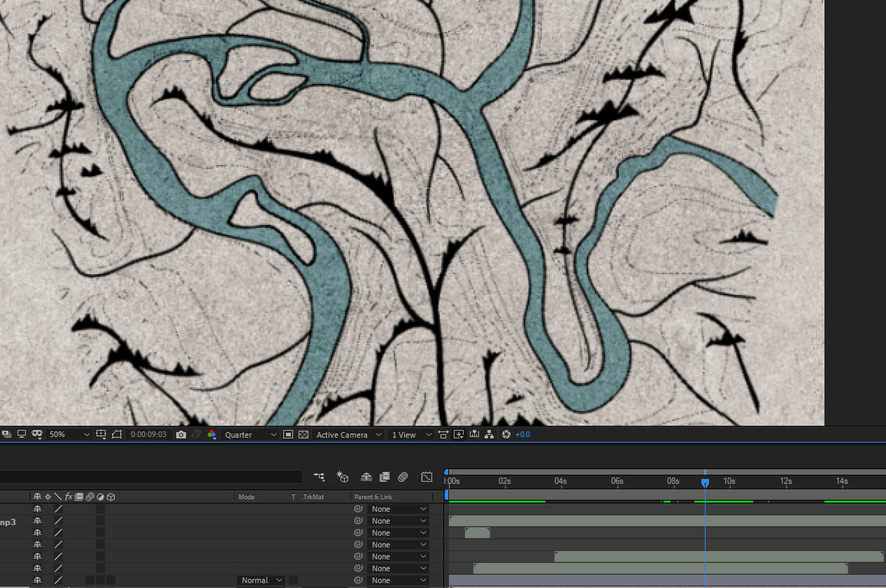
Task: Click the Quality column header icon
Action: pyautogui.click(x=57, y=497)
